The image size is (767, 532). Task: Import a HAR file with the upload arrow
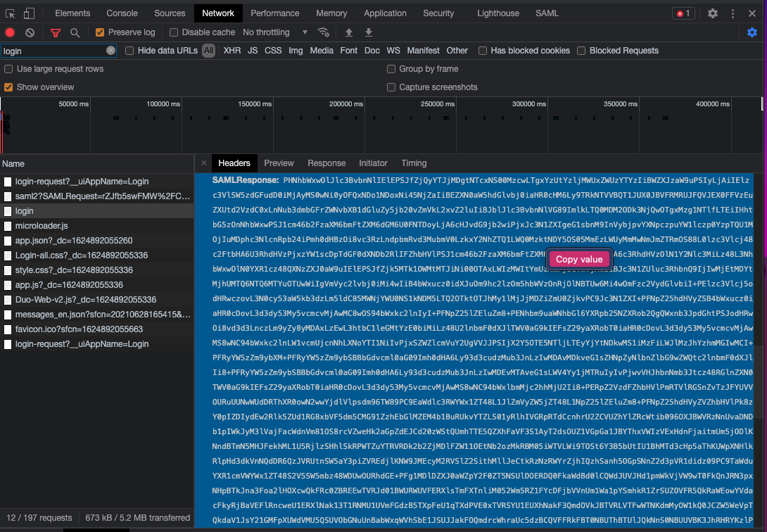[348, 32]
